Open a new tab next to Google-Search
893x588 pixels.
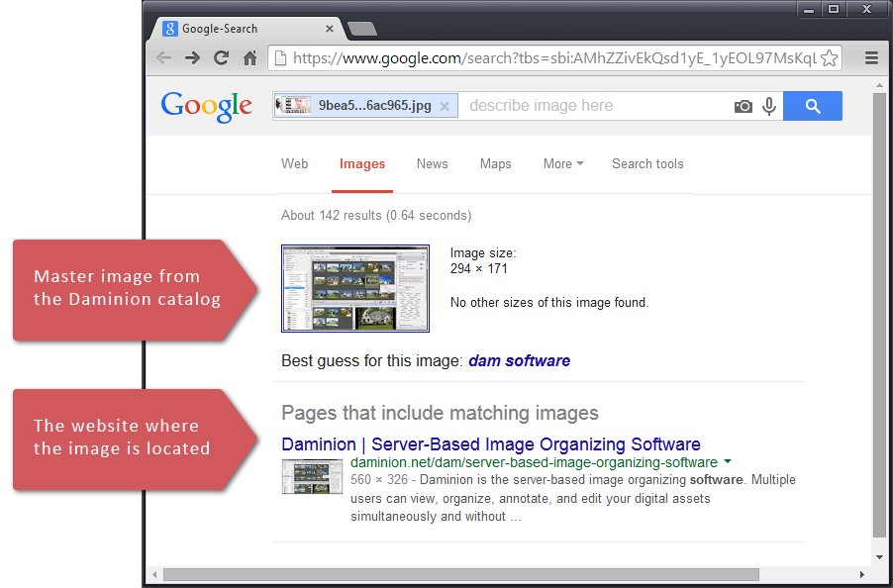[x=361, y=29]
